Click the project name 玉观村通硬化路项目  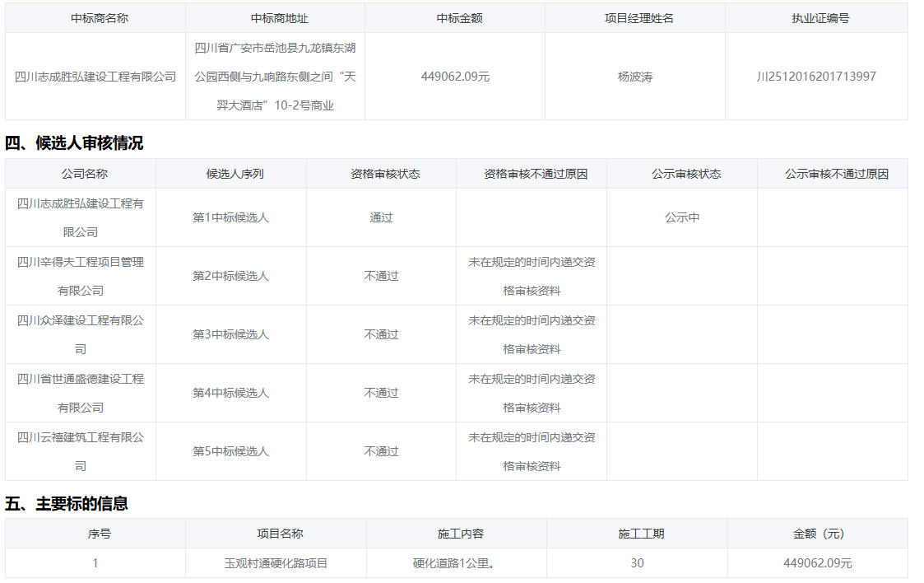pyautogui.click(x=276, y=563)
